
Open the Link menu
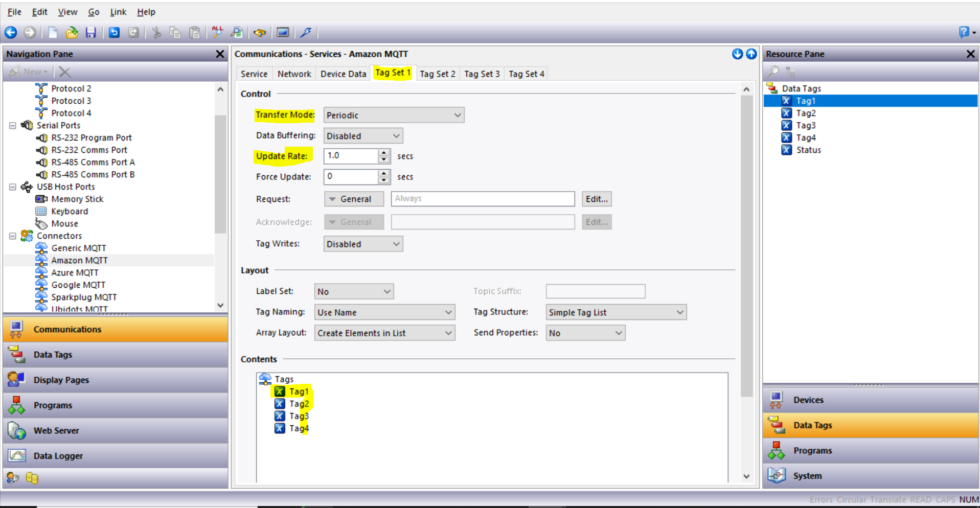coord(118,12)
